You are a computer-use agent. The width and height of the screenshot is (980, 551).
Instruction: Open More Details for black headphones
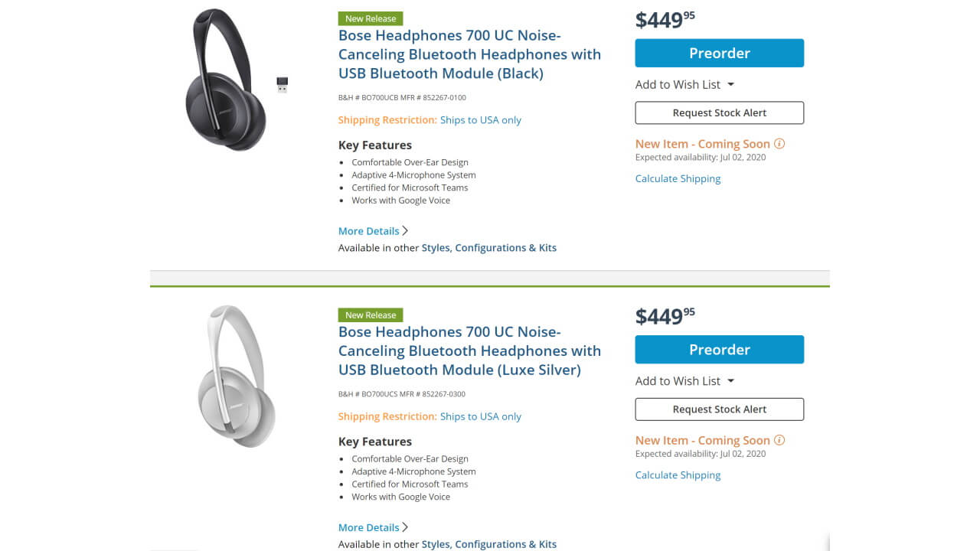tap(373, 231)
